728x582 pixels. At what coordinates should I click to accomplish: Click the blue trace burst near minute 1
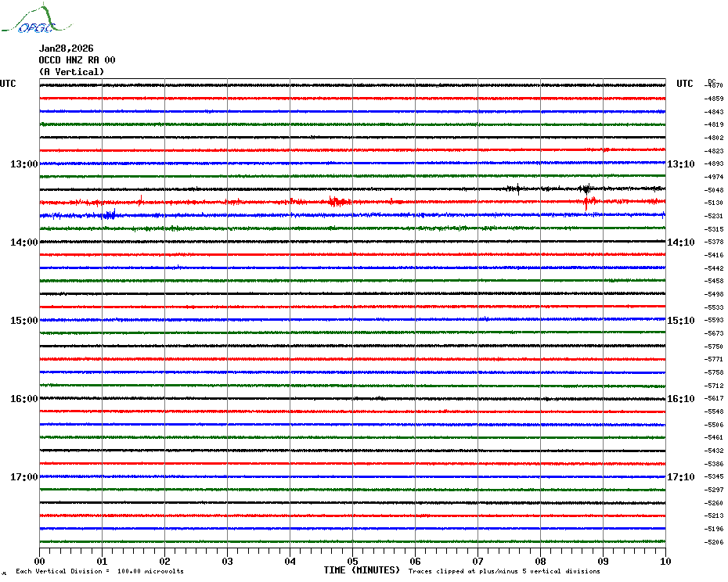(x=109, y=214)
